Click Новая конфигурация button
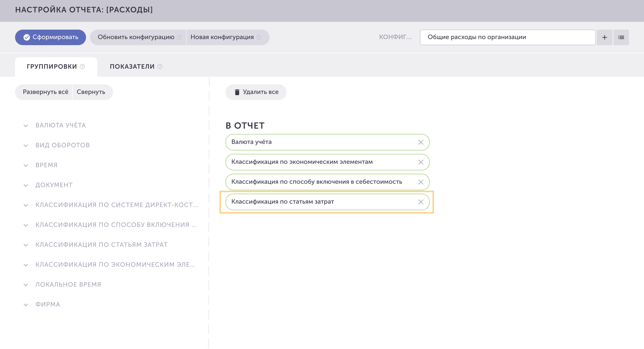 (x=228, y=37)
